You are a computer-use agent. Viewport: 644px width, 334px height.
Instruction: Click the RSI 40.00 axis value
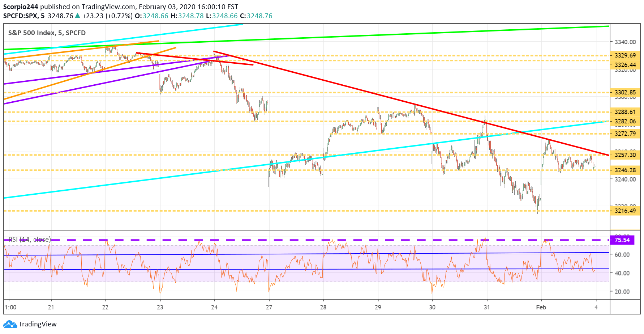tap(622, 273)
